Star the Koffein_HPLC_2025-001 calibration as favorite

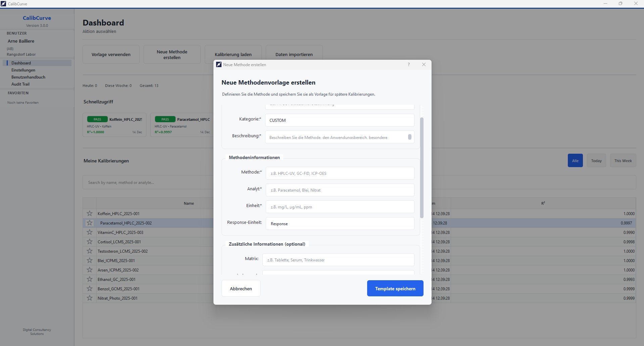click(x=90, y=213)
